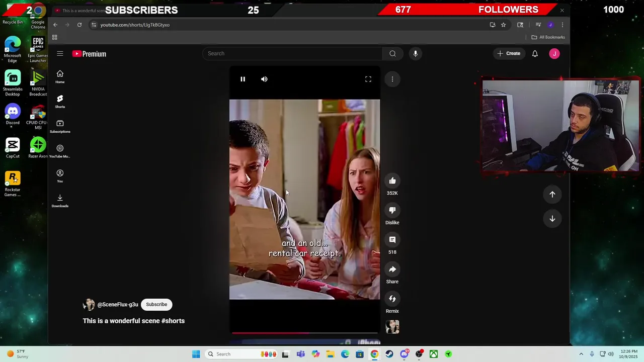
Task: Open the All Bookmarks folder
Action: 548,37
